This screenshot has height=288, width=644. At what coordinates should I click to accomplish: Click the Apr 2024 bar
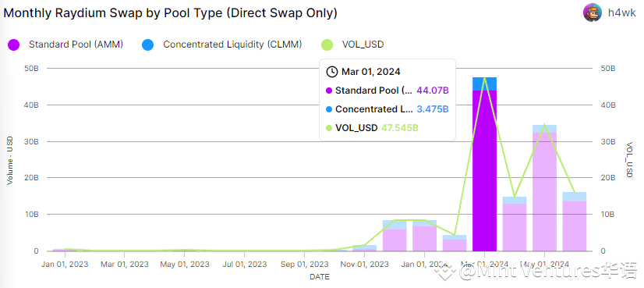515,224
